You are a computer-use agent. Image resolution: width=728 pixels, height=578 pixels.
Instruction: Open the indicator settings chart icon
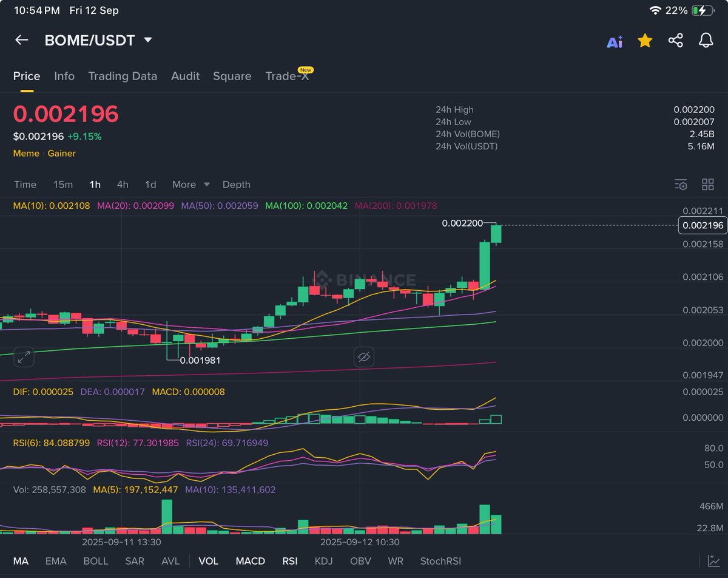[x=713, y=561]
